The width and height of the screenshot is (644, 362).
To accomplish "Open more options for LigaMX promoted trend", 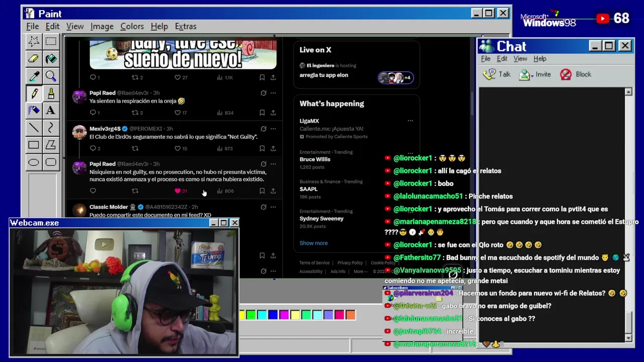I will click(410, 121).
